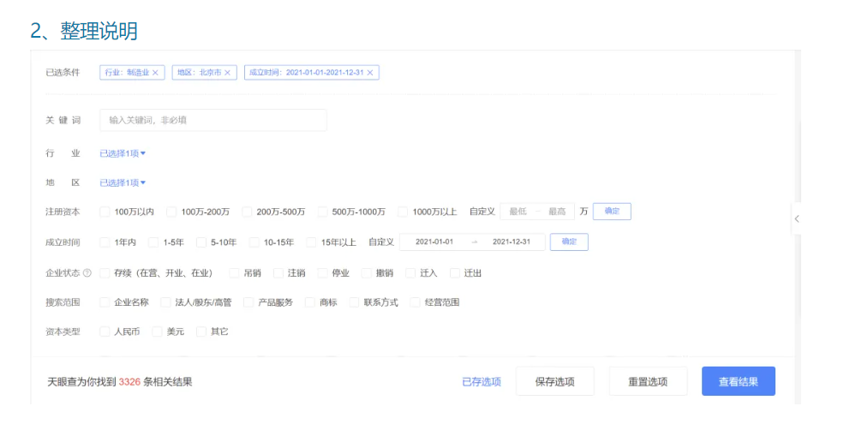Click the 保存选项 button
The image size is (868, 442).
(x=554, y=381)
